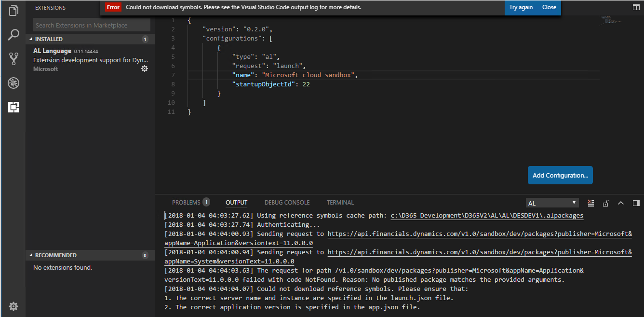Click the Add Configuration button

[x=560, y=175]
